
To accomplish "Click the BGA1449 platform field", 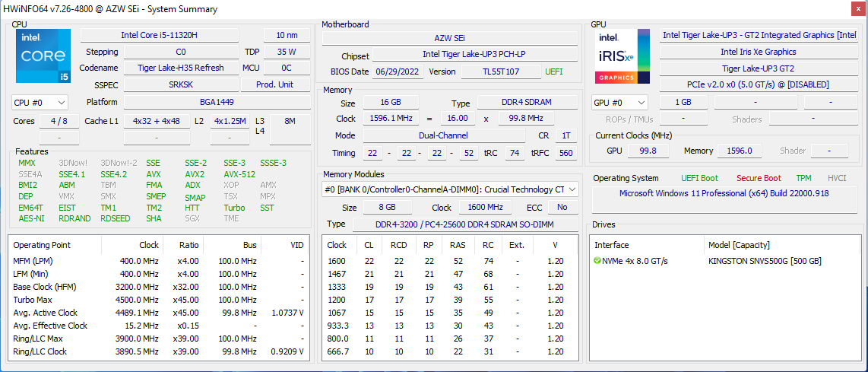I will click(x=216, y=102).
